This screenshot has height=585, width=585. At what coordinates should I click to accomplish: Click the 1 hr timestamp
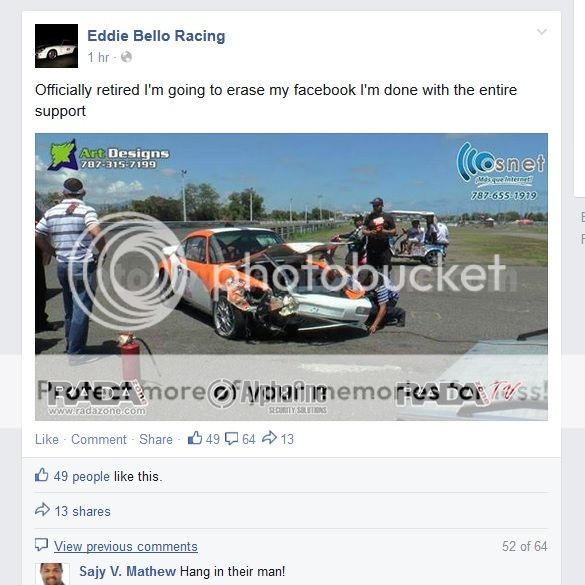[98, 57]
